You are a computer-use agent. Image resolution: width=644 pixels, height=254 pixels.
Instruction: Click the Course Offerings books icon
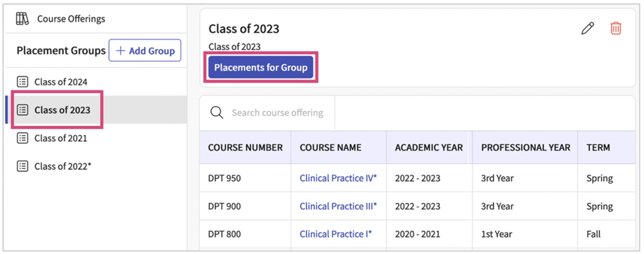22,19
